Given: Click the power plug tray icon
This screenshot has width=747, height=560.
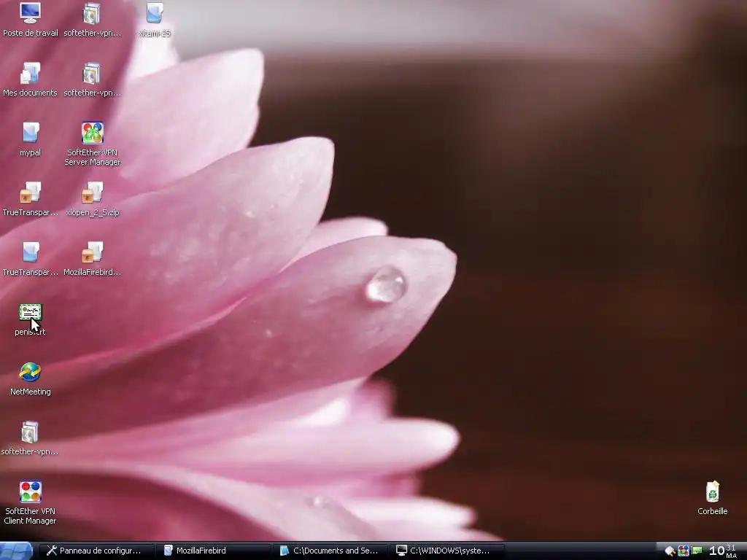Looking at the screenshot, I should coord(670,551).
